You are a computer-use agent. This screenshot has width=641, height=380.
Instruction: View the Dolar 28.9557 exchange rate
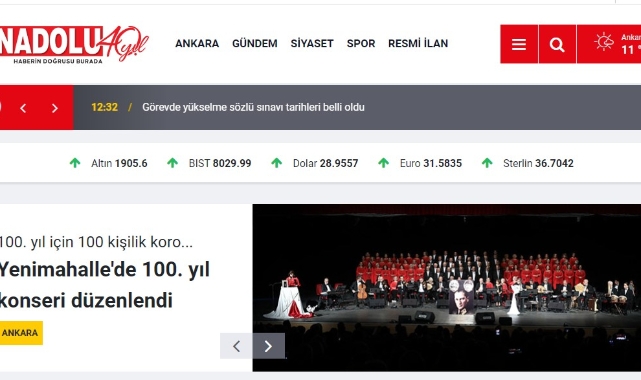(325, 163)
